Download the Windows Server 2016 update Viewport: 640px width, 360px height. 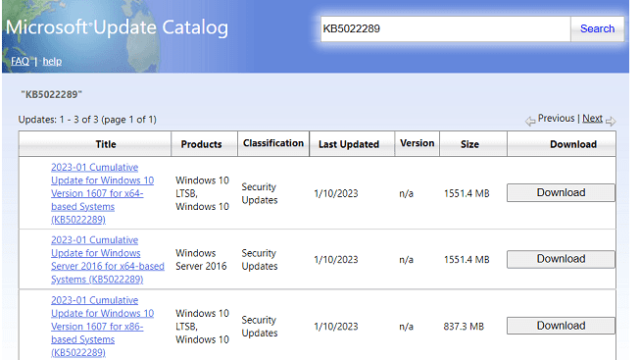[x=561, y=259]
